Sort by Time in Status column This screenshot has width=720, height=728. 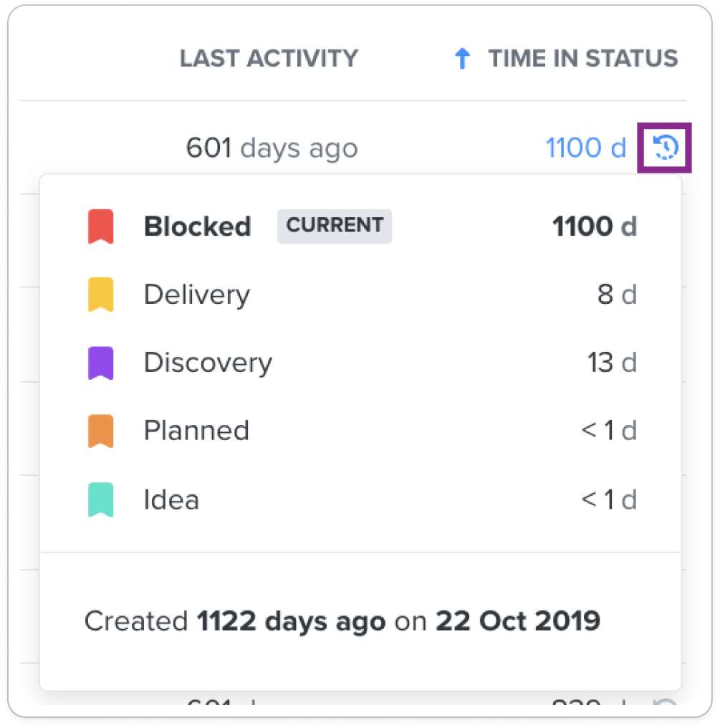pos(582,59)
